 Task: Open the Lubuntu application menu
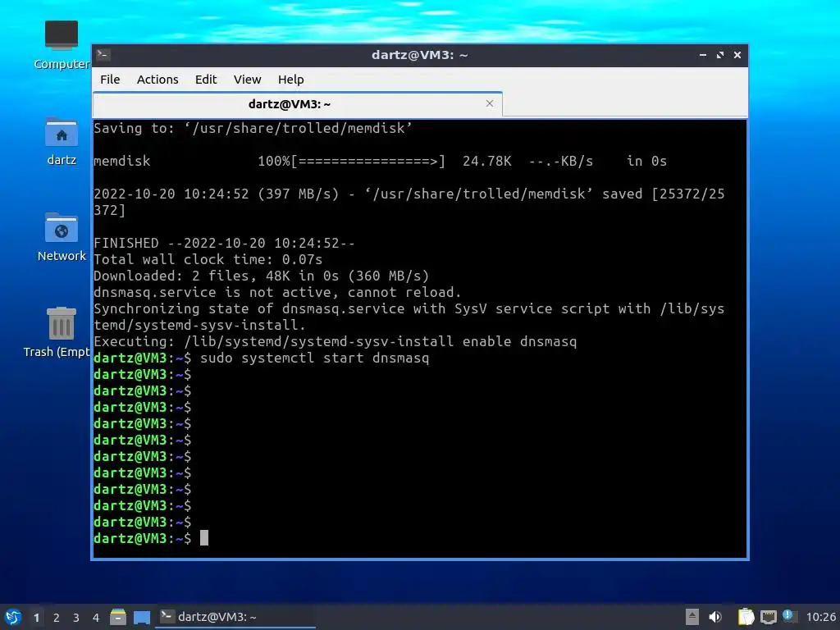pos(13,617)
